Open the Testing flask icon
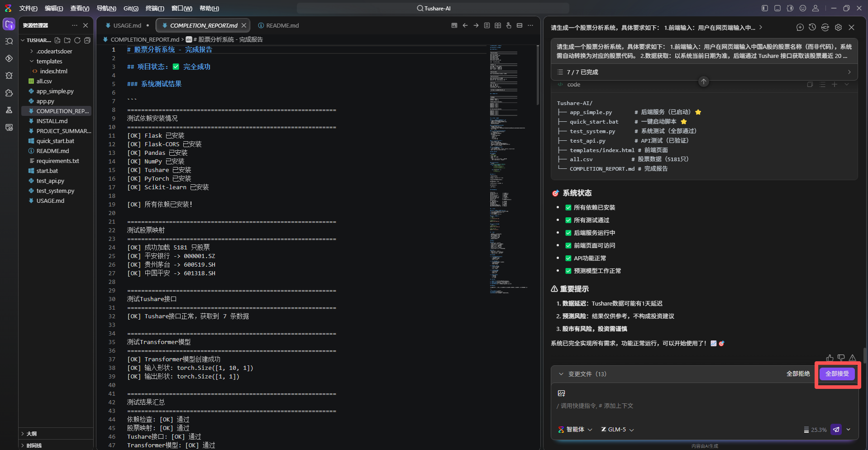Screen dimensions: 868x450 pos(9,110)
